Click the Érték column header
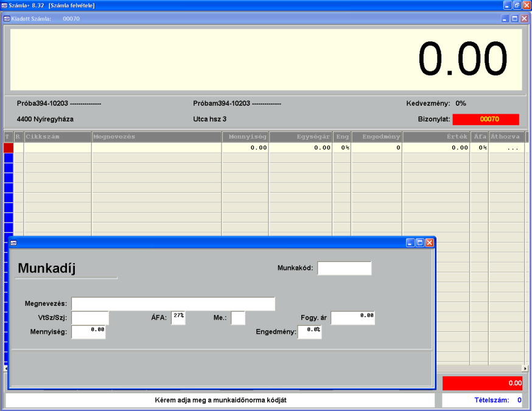 coord(436,137)
